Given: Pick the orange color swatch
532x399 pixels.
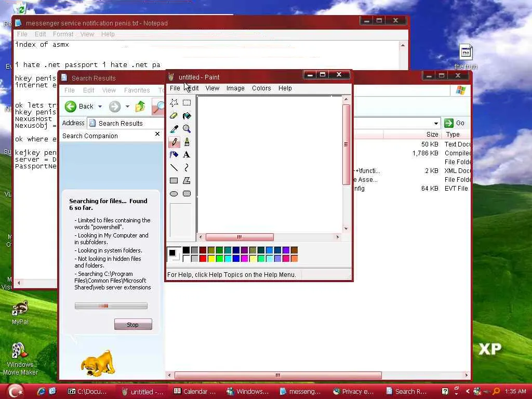Looking at the screenshot, I should coord(294,259).
